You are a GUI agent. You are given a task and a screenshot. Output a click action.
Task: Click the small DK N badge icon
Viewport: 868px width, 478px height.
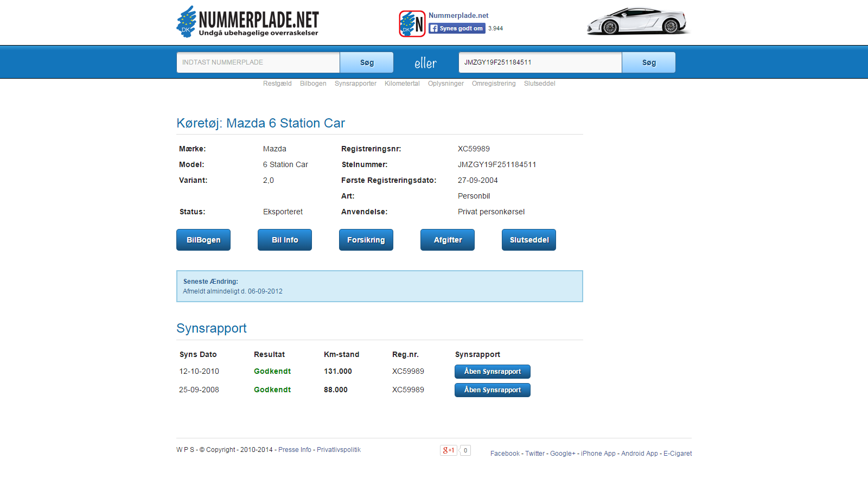[x=412, y=24]
